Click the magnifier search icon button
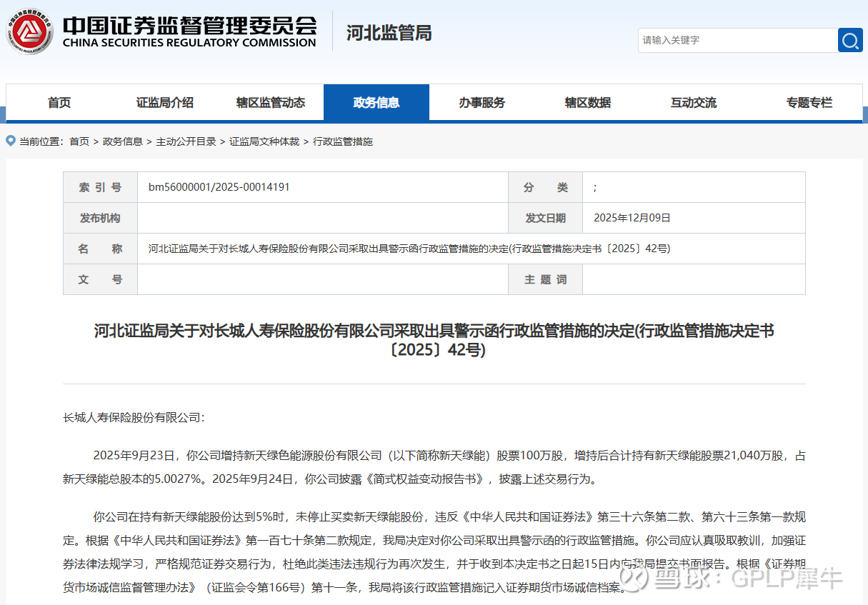868x605 pixels. (850, 41)
